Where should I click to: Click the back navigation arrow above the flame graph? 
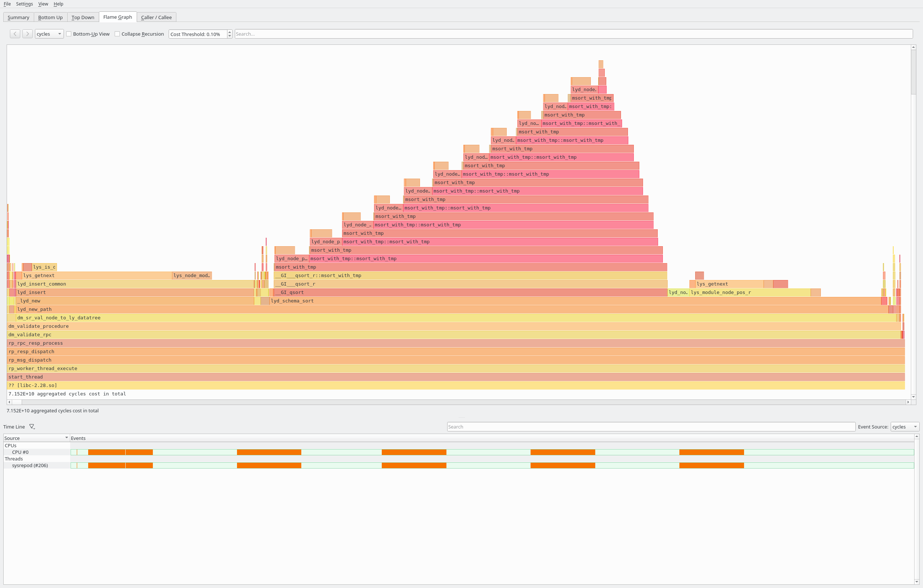15,34
